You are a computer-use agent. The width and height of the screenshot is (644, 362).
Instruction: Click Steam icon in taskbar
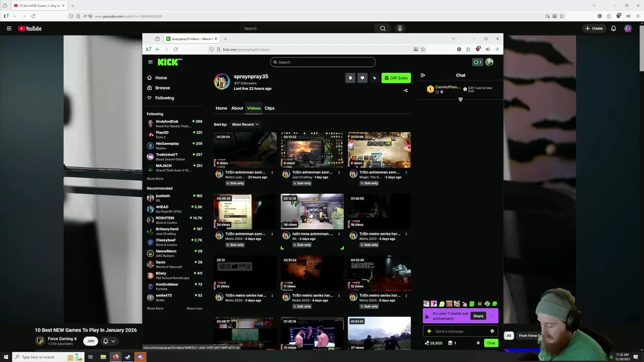point(128,357)
